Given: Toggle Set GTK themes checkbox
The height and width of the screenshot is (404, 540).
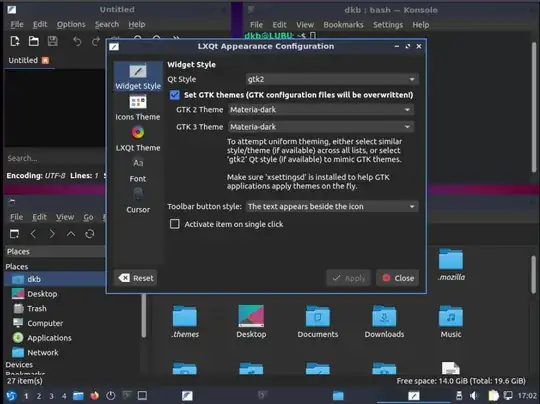Looking at the screenshot, I should coord(175,95).
